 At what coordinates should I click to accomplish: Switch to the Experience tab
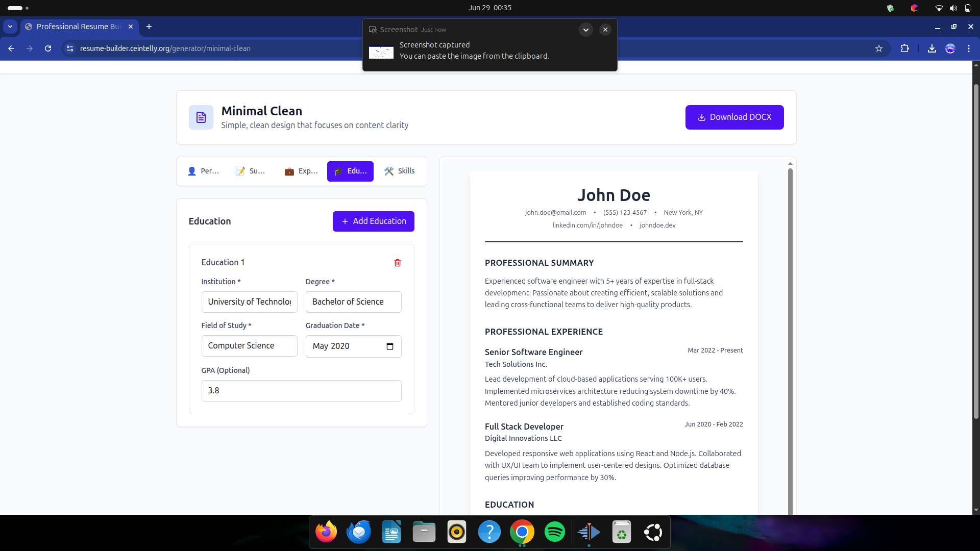(x=301, y=171)
